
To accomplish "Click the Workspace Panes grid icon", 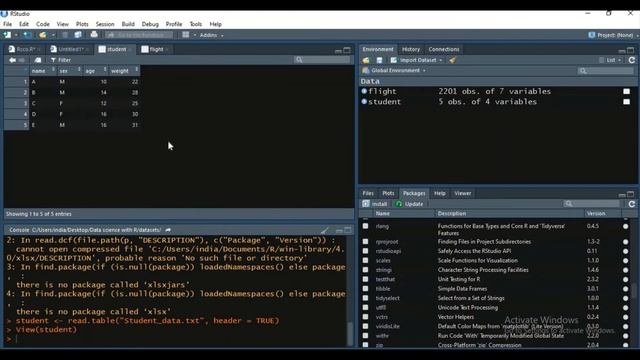I will point(186,35).
